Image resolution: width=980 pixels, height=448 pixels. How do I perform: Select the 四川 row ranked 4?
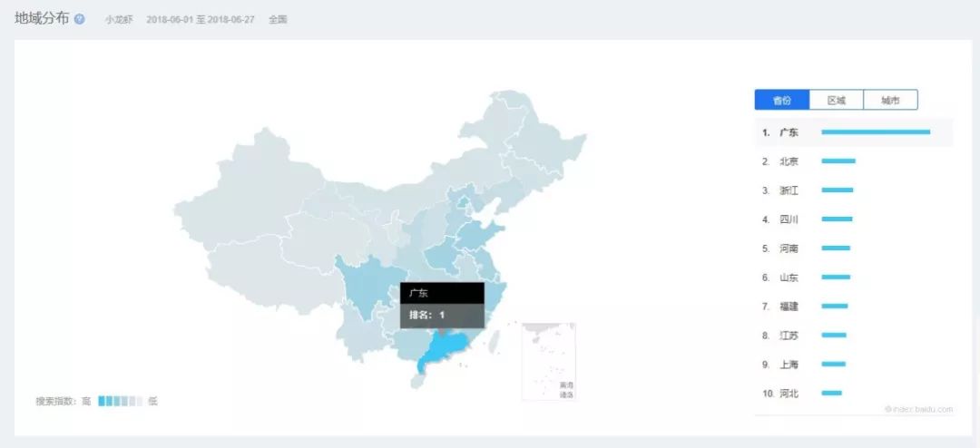pyautogui.click(x=854, y=219)
